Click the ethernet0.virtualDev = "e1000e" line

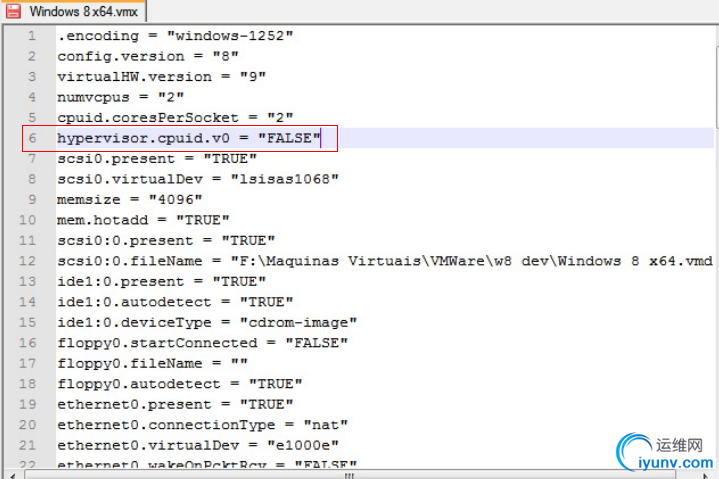[x=198, y=445]
